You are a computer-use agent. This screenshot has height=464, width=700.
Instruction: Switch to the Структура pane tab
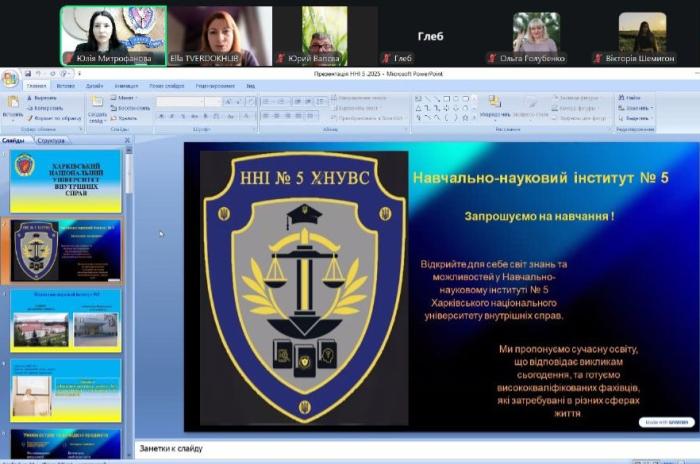[x=51, y=140]
